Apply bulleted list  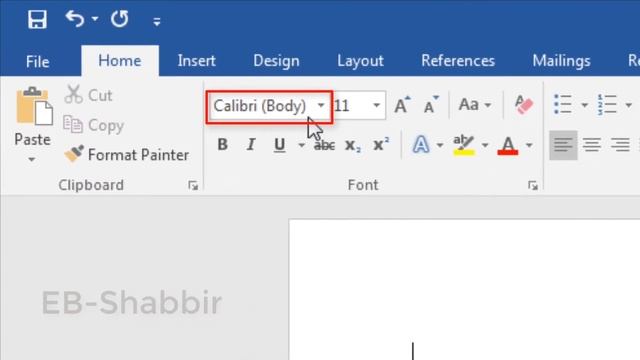563,104
